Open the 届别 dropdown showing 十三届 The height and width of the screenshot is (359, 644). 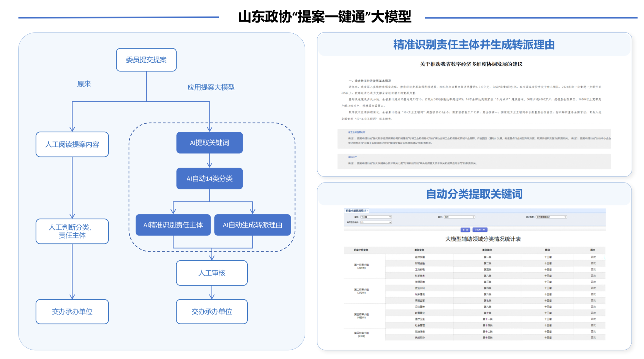click(x=376, y=217)
